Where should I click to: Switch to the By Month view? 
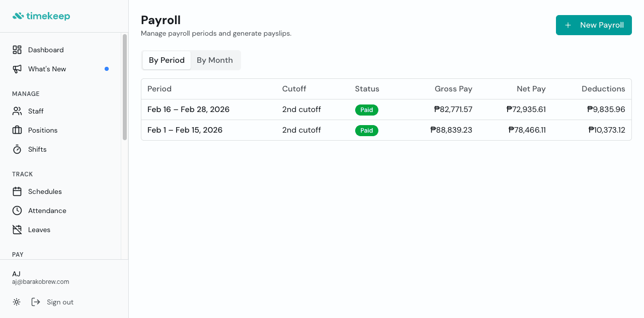click(x=215, y=60)
